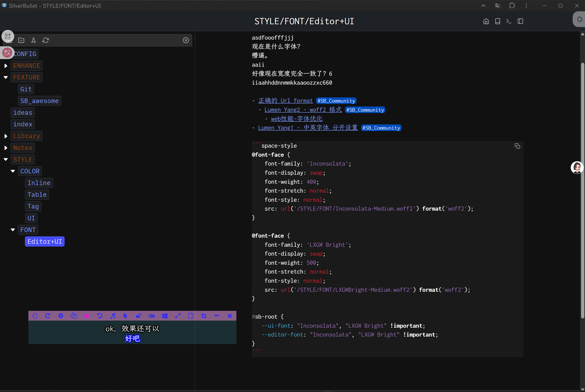Viewport: 585px width, 392px height.
Task: Select the Inline page under COLOR
Action: coord(39,183)
